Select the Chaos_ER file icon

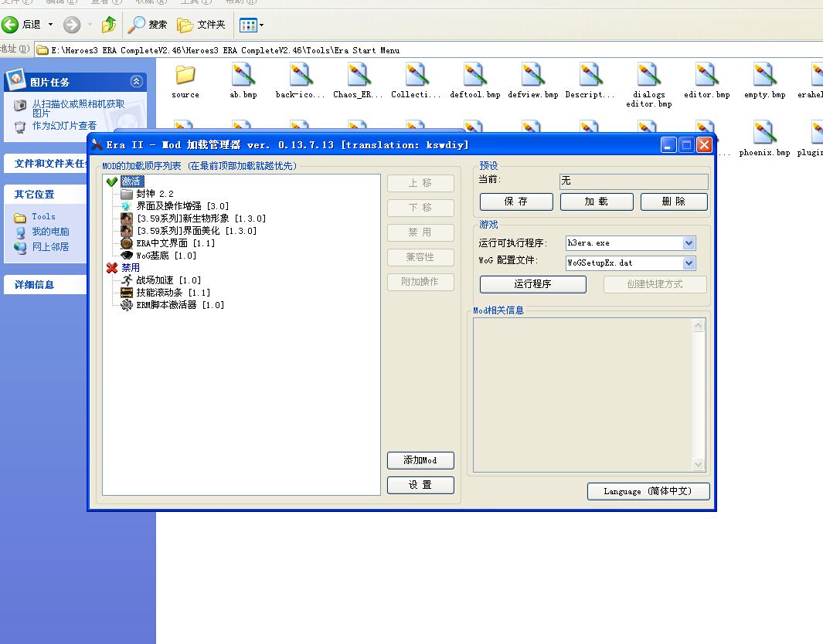tap(358, 74)
